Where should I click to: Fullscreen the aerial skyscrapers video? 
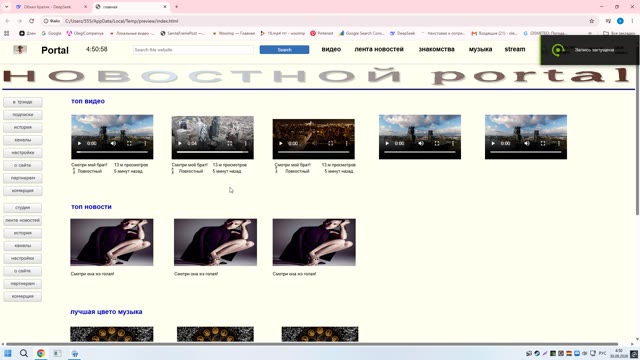pos(230,143)
